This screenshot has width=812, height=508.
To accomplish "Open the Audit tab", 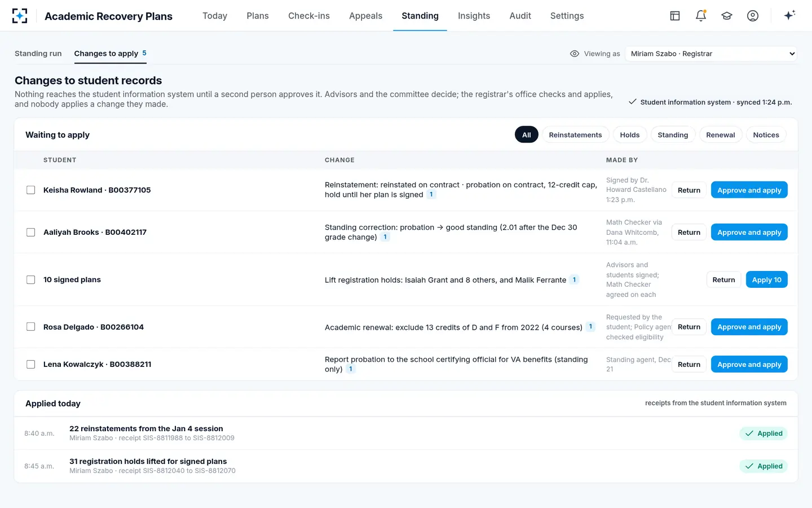I will click(x=520, y=16).
